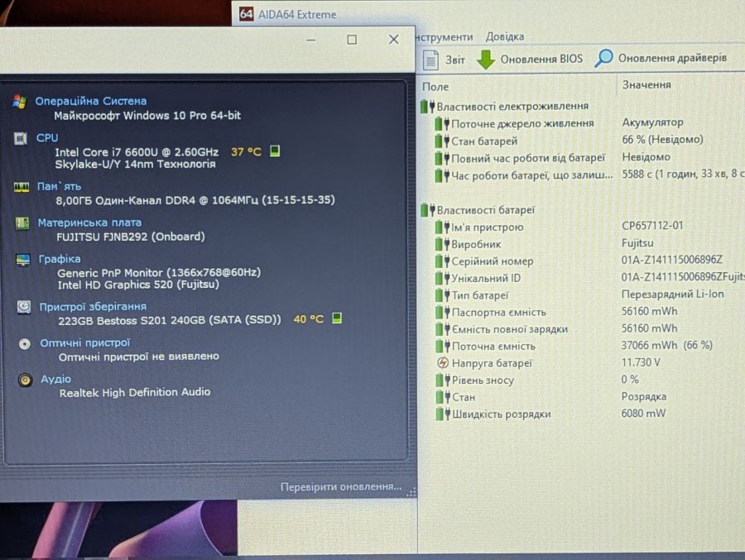Click the value CP657112-01
Viewport: 745px width, 560px height.
(x=652, y=226)
